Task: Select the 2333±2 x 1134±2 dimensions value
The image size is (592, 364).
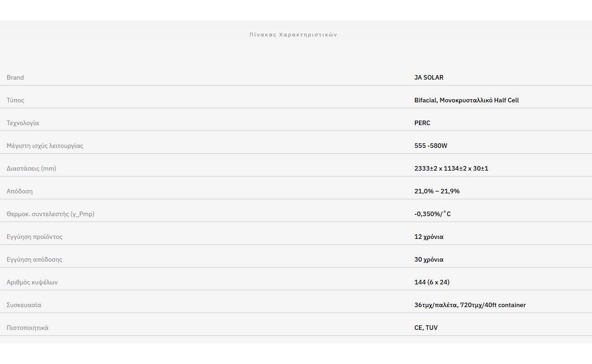Action: [451, 168]
